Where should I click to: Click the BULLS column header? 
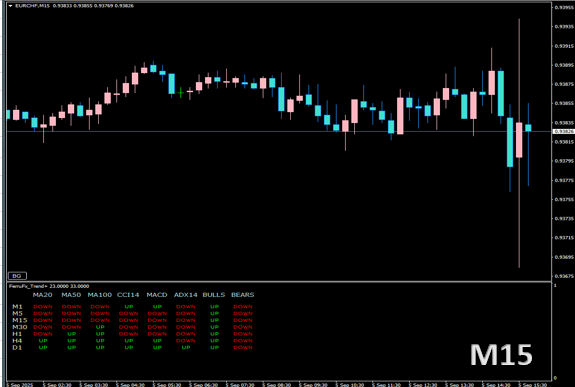coord(214,295)
